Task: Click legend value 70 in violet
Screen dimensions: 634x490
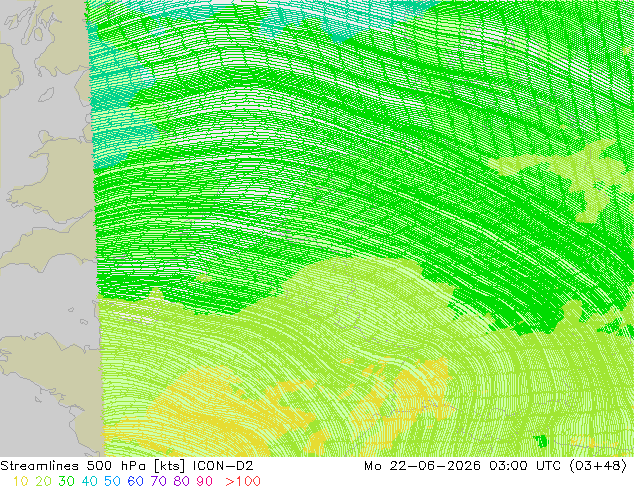Action: (x=158, y=481)
